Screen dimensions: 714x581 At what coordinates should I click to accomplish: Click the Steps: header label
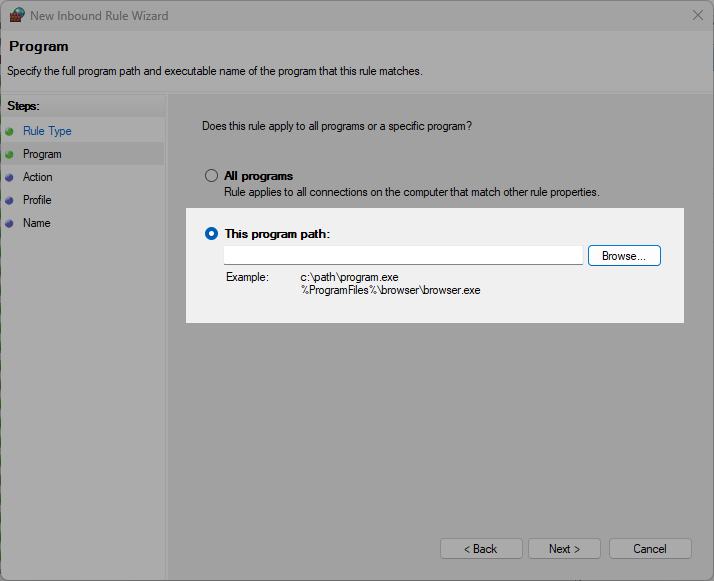click(x=23, y=106)
